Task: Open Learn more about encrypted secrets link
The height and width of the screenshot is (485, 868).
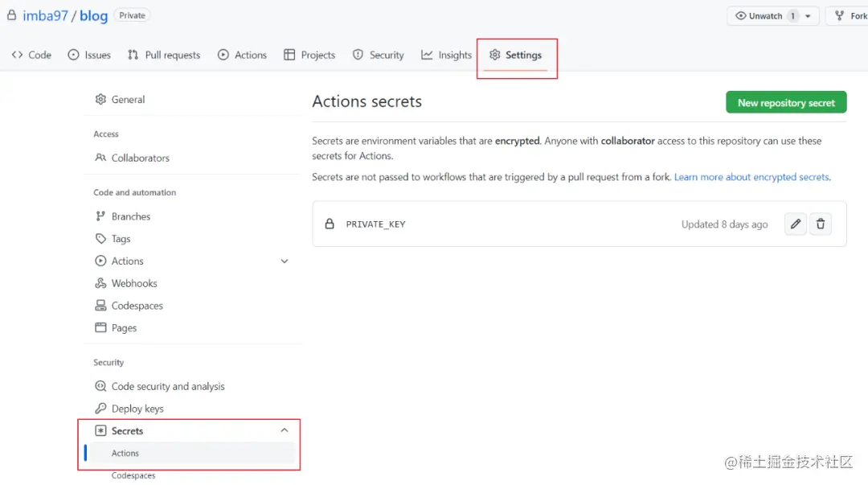Action: pos(751,177)
